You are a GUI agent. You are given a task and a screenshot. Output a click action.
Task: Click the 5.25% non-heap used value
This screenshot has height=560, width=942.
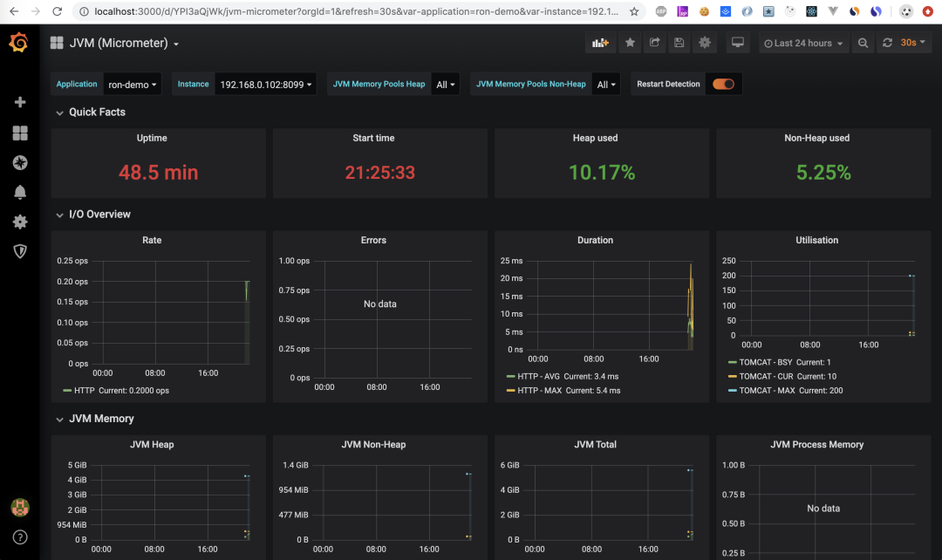[823, 173]
